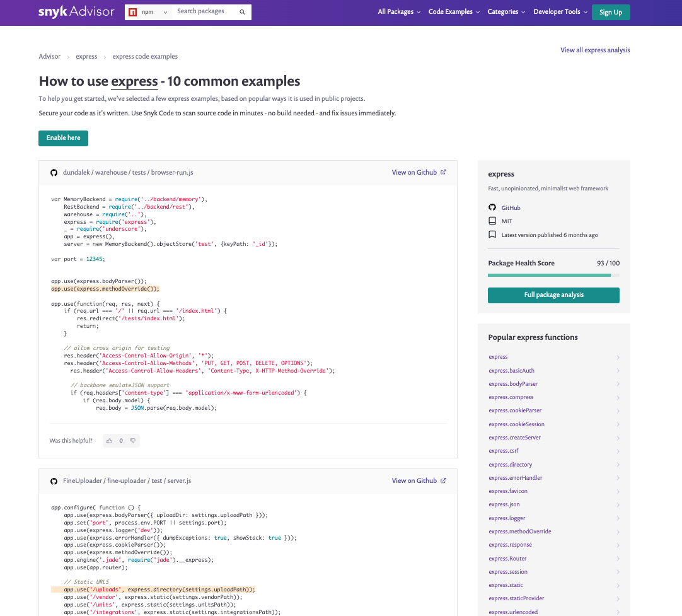Open the npm ecosystem dropdown

tap(148, 12)
